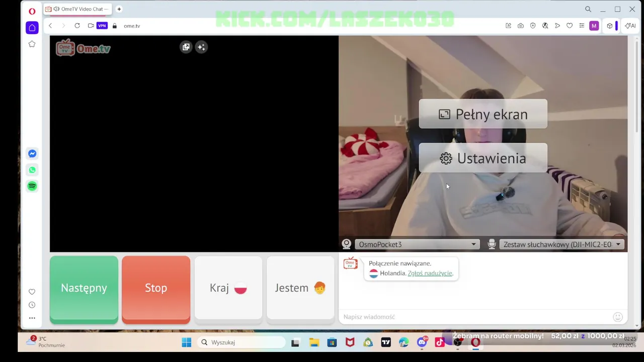
Task: Open Discord from the taskbar
Action: point(422,342)
